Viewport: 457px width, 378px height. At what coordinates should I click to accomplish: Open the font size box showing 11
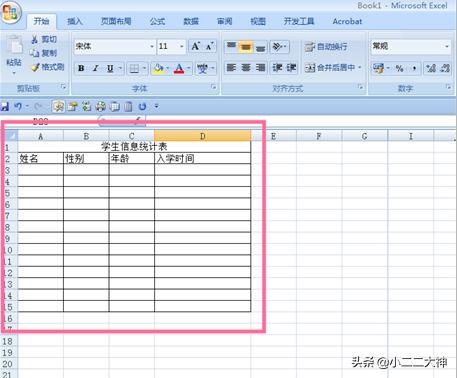coord(171,46)
